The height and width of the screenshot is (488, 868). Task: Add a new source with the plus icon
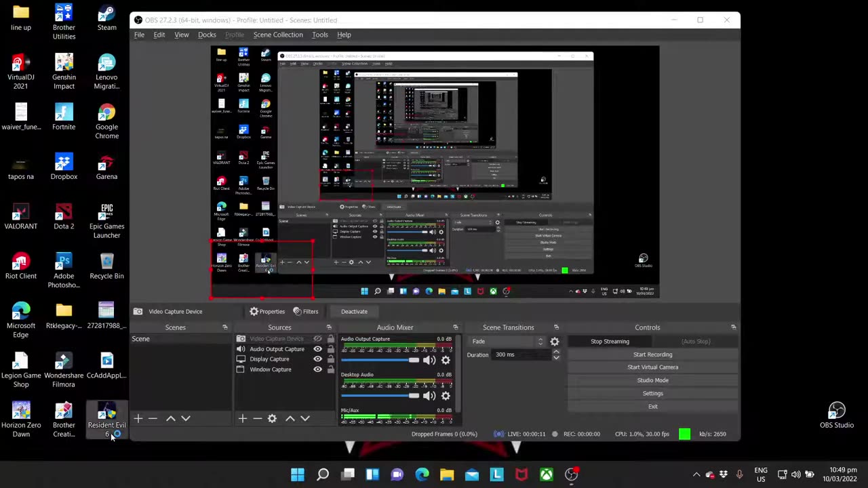[x=242, y=418]
